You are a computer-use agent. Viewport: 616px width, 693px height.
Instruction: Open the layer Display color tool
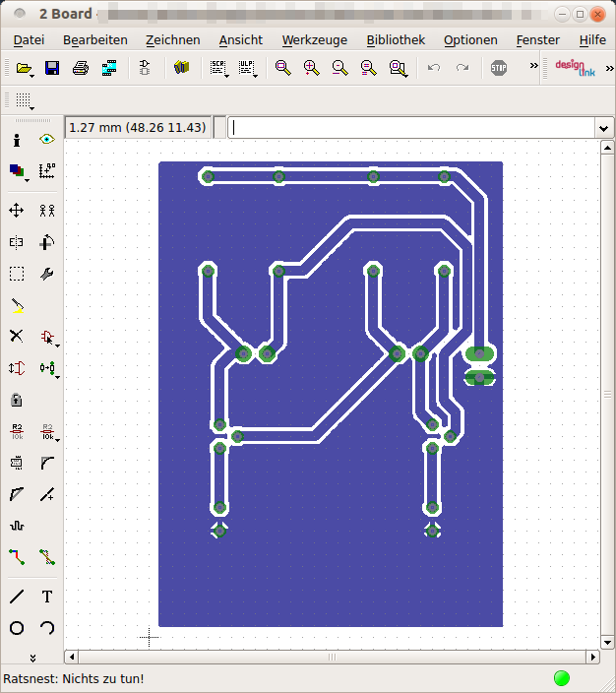tap(17, 171)
